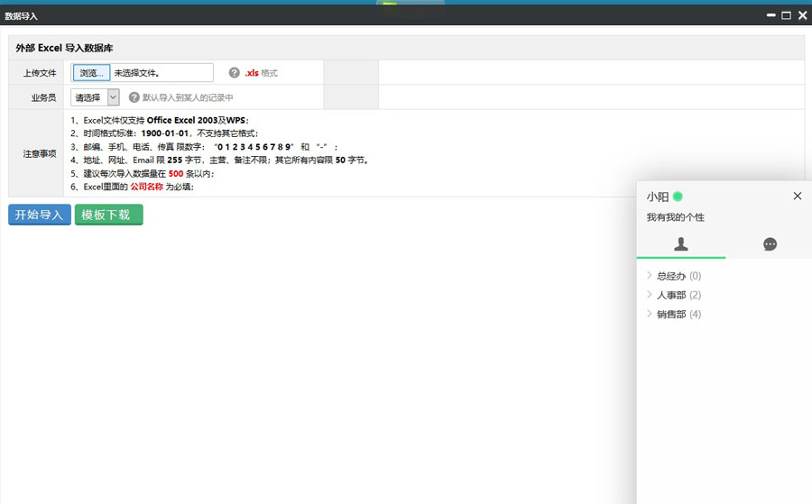Click the green 模板下载 button

coord(108,215)
